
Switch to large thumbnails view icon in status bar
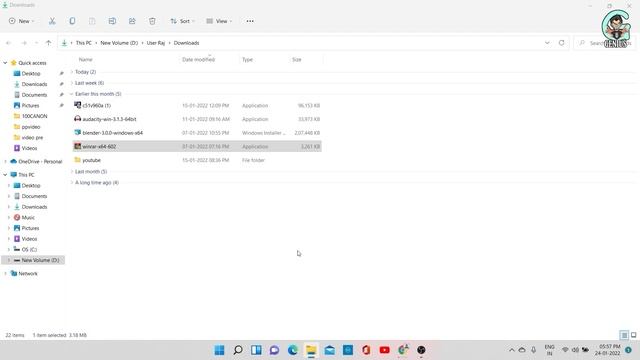tap(633, 335)
